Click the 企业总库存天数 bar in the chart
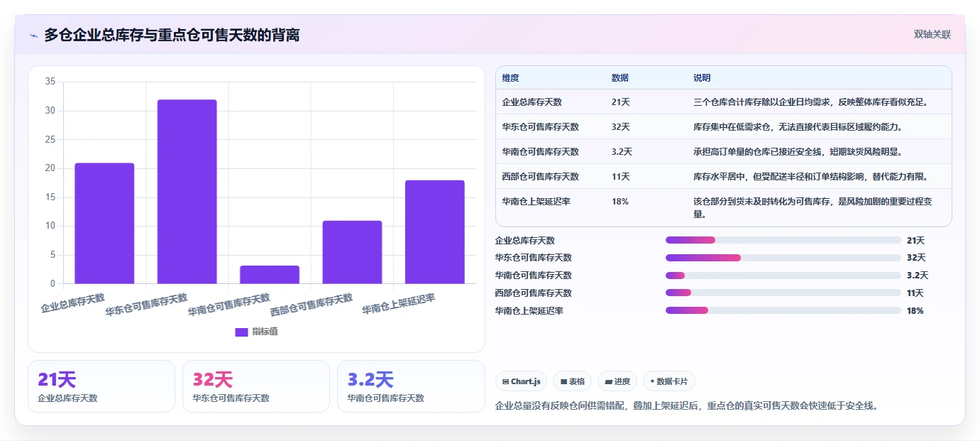This screenshot has height=441, width=980. tap(104, 224)
